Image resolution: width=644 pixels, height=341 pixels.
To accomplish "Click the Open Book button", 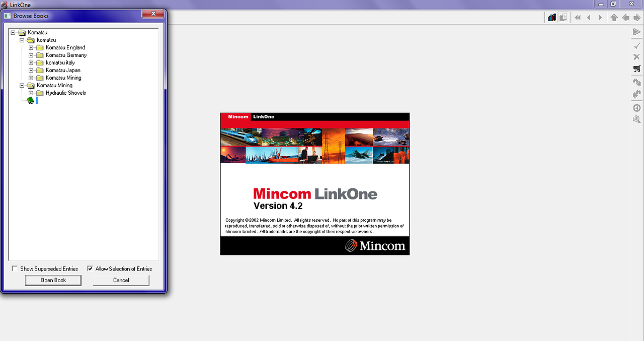I will (x=53, y=280).
